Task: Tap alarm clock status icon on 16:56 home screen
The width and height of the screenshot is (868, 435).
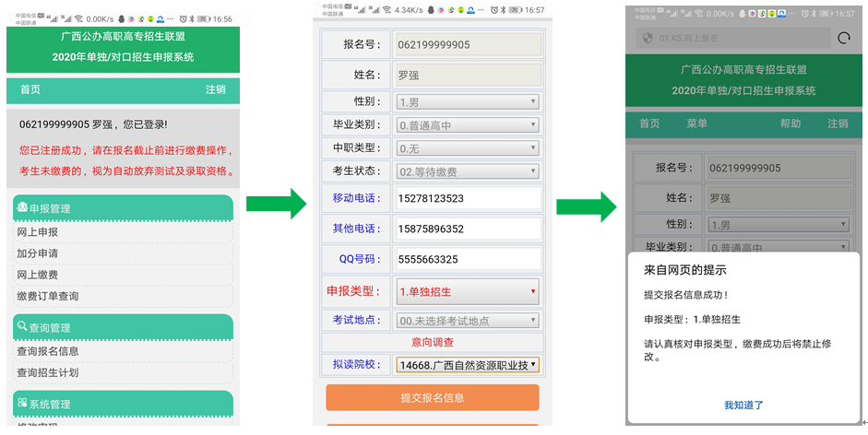Action: point(184,18)
